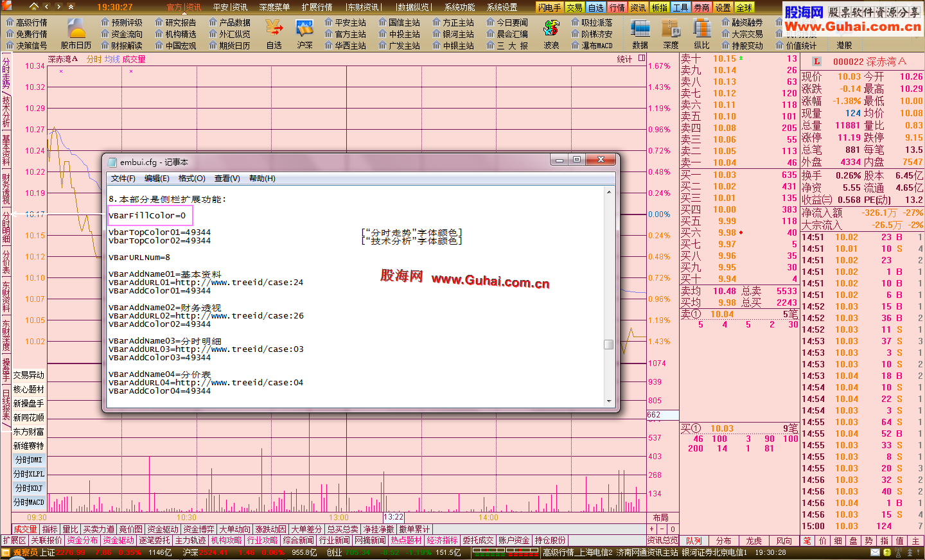Image resolution: width=925 pixels, height=560 pixels.
Task: Open Notepad 格式(O) menu
Action: pos(192,179)
